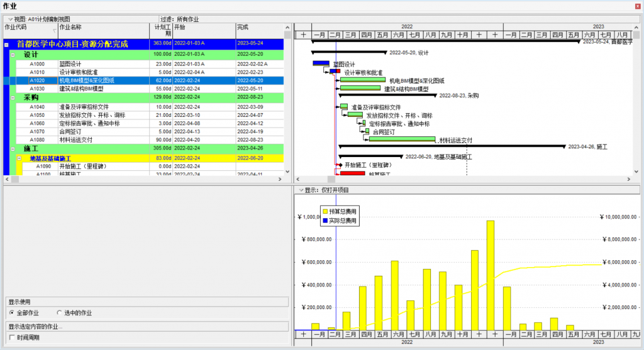
Task: Collapse the 设计 WBS group
Action: 13,55
